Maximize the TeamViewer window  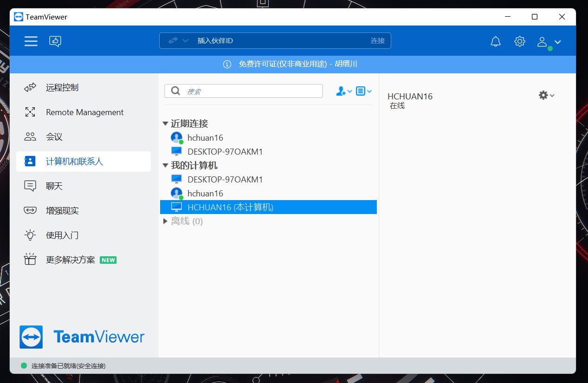(x=535, y=17)
